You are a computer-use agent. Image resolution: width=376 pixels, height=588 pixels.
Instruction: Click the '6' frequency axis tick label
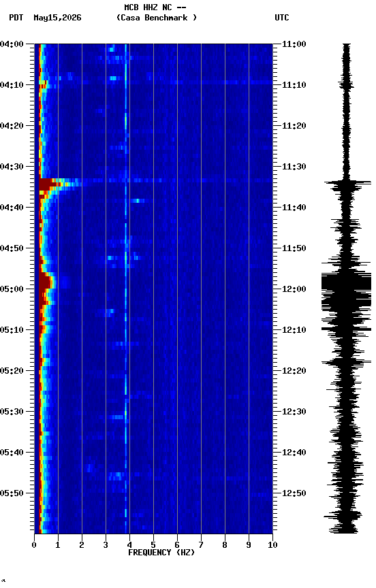tap(177, 545)
